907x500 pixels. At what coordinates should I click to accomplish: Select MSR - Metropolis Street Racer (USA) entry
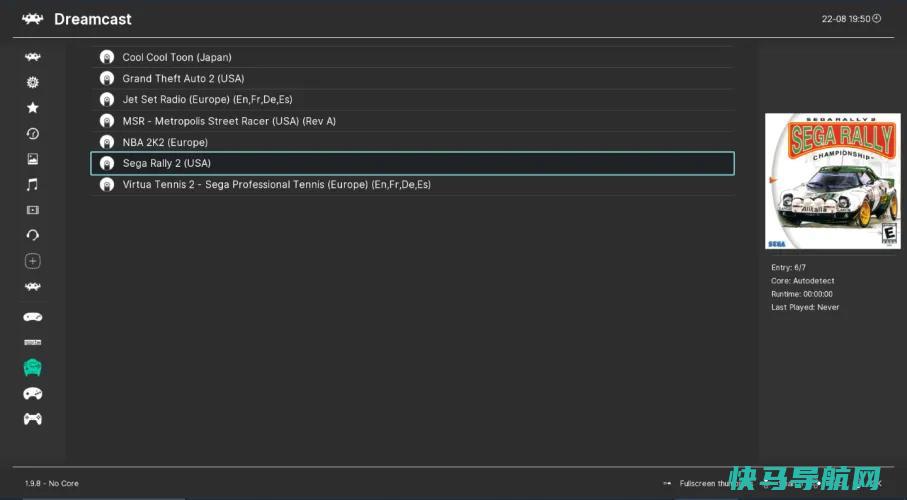(x=412, y=121)
